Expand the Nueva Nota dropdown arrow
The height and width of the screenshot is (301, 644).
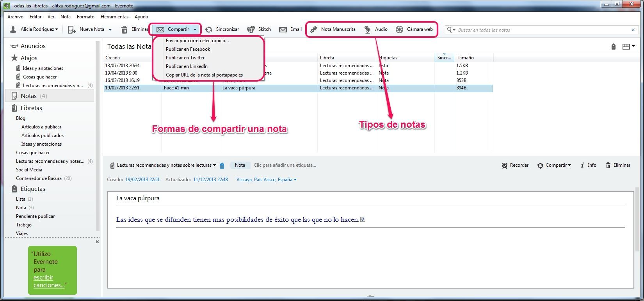(110, 29)
